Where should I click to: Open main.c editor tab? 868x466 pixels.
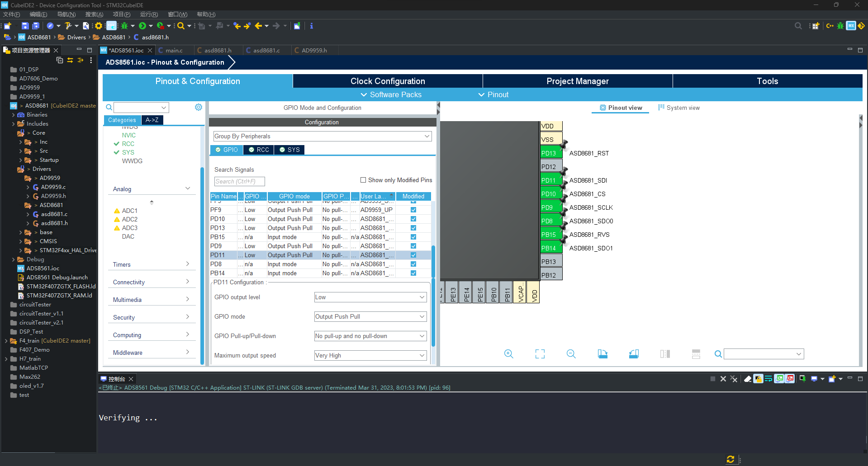click(174, 50)
